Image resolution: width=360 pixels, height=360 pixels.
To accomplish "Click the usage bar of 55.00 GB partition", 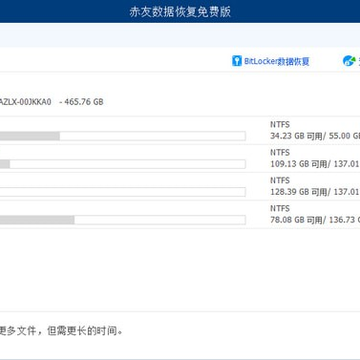I will (123, 136).
